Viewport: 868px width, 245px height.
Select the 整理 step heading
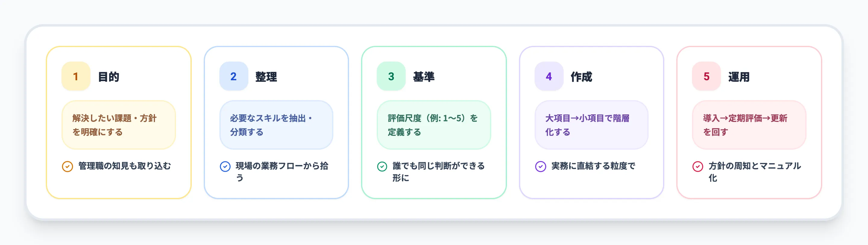tap(266, 77)
